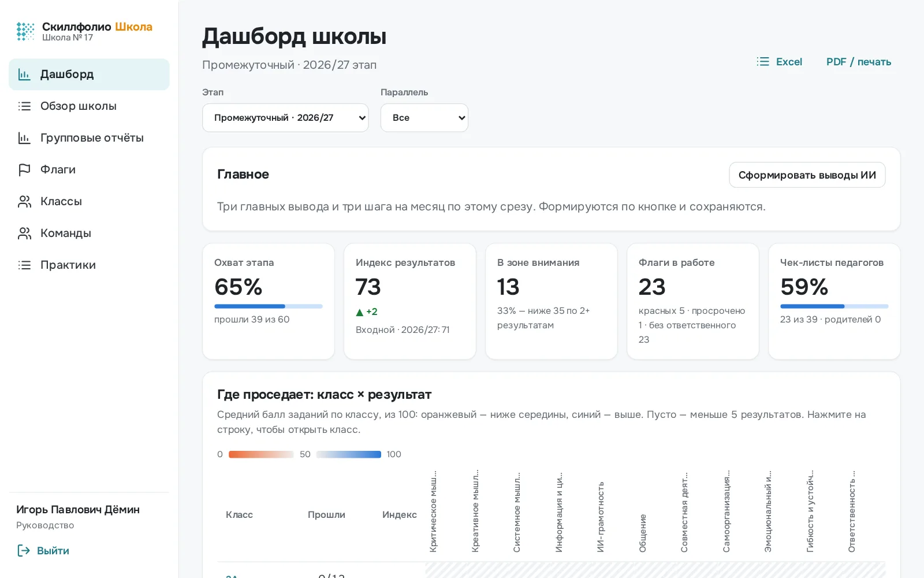Go to Команды section

click(x=89, y=233)
